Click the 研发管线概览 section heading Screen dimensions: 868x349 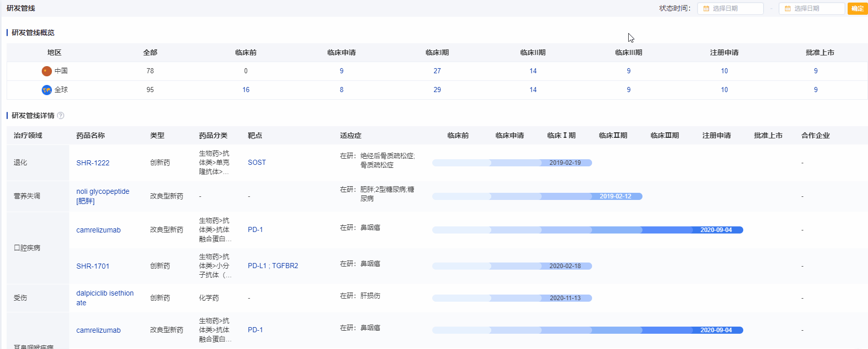point(33,33)
